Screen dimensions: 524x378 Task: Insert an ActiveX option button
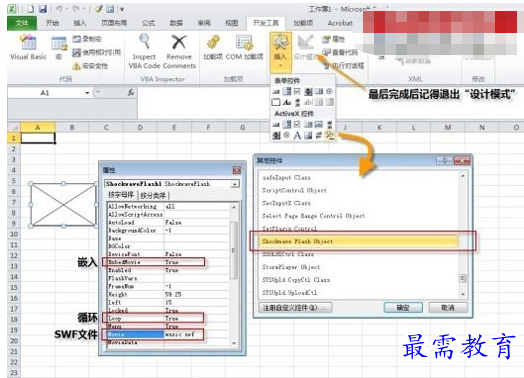tap(287, 135)
